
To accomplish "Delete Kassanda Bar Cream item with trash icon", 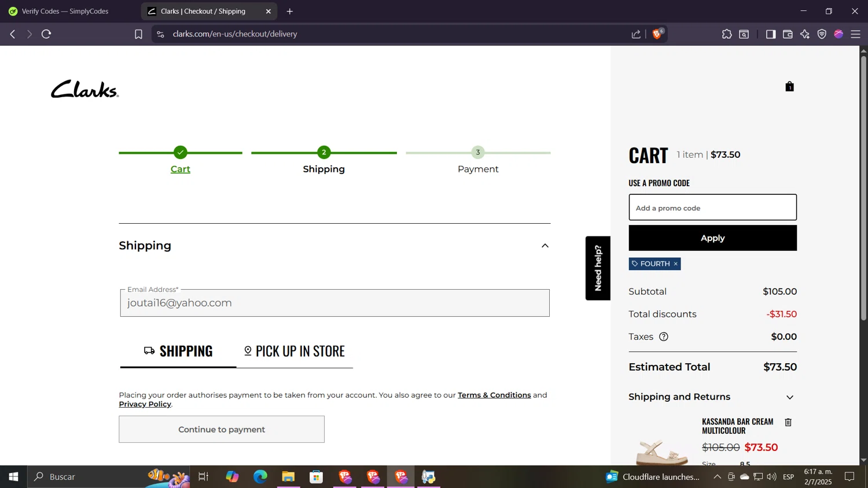I will [788, 423].
